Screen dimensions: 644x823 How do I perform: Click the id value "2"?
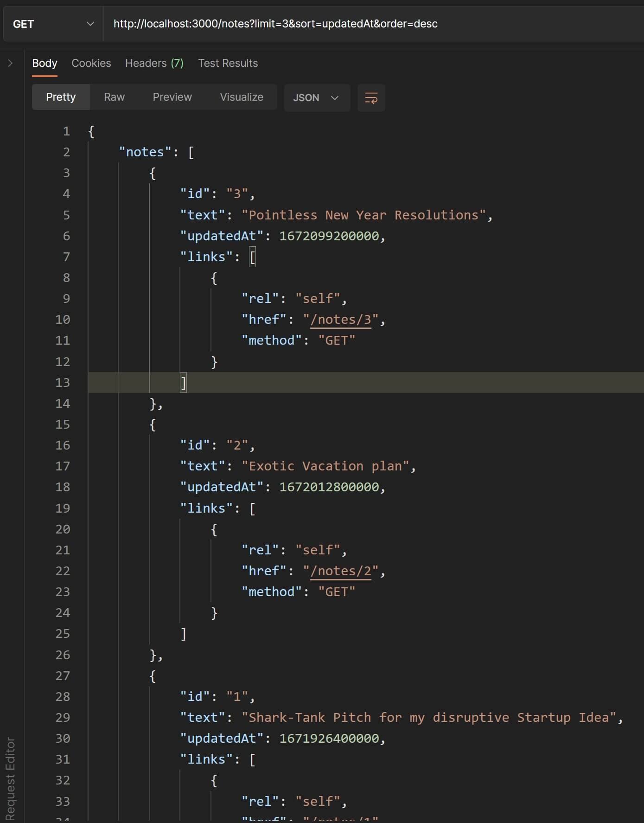tap(237, 445)
